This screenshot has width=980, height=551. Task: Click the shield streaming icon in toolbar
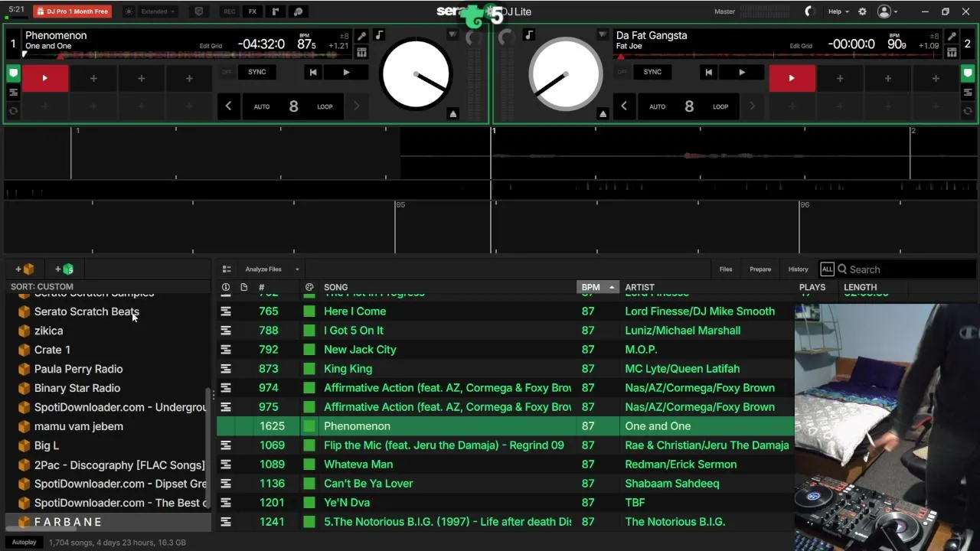199,11
